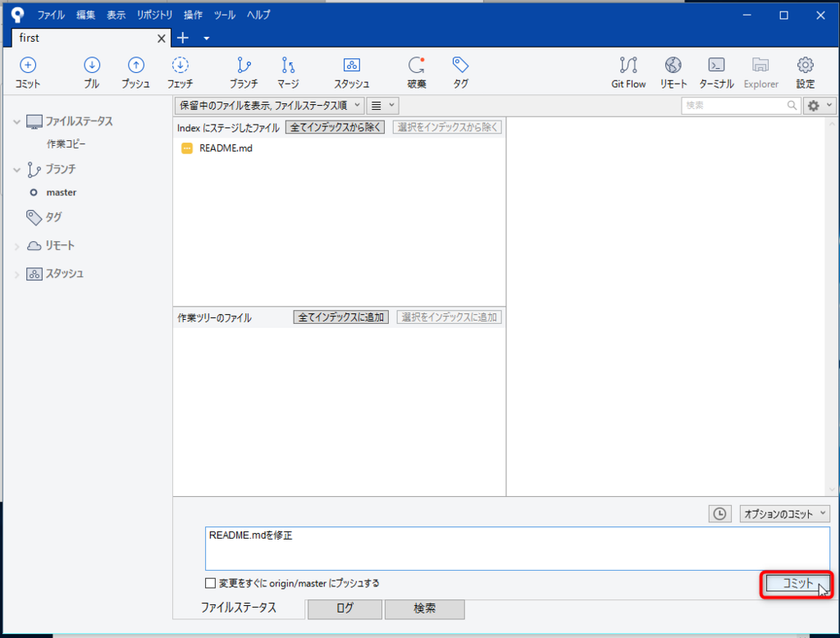Click the プル icon to pull changes
The width and height of the screenshot is (840, 638).
click(92, 72)
